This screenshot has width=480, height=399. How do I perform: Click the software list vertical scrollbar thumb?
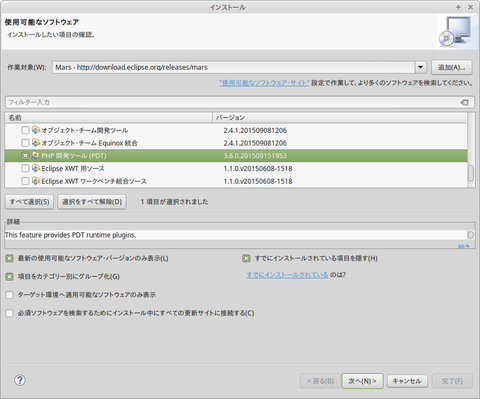471,173
